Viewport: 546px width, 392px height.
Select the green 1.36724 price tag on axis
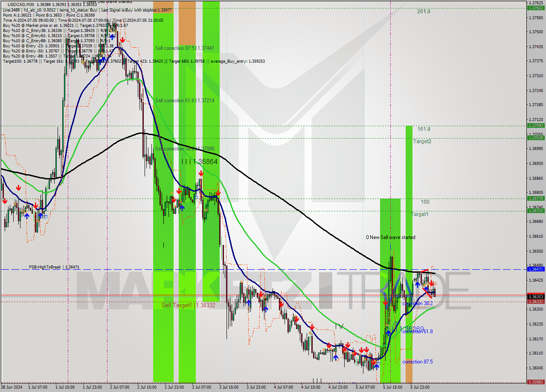(535, 210)
